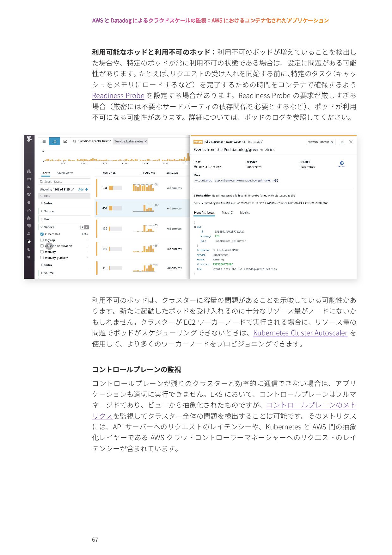Viewport: 392px width, 555px height.
Task: Click the source_id value 128
Action: [x=217, y=236]
